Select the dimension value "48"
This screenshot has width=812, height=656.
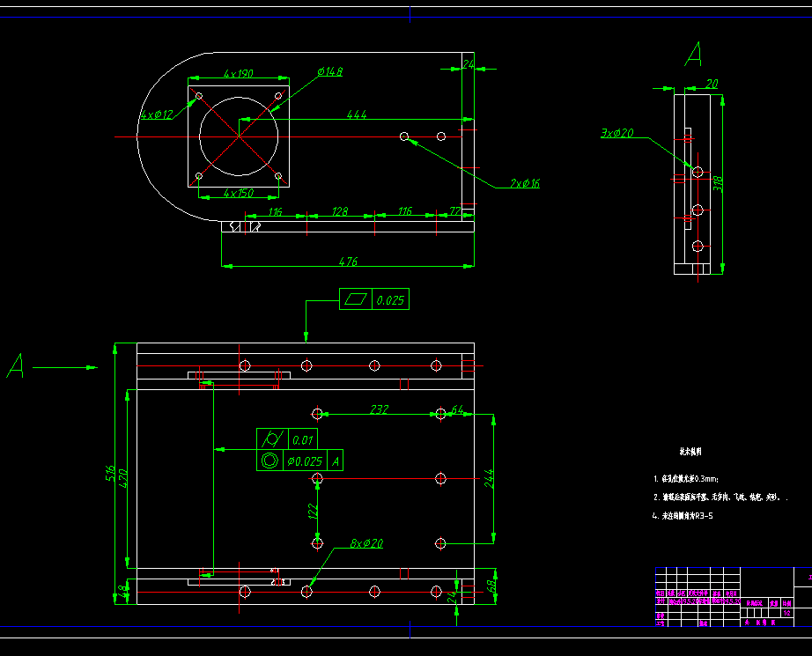click(x=122, y=591)
